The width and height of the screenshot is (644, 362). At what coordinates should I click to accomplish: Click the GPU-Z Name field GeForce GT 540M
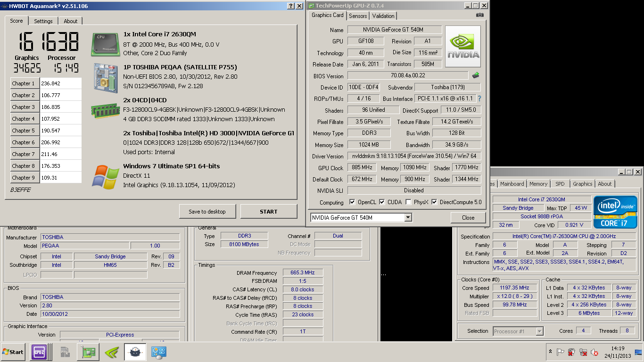[x=395, y=30]
